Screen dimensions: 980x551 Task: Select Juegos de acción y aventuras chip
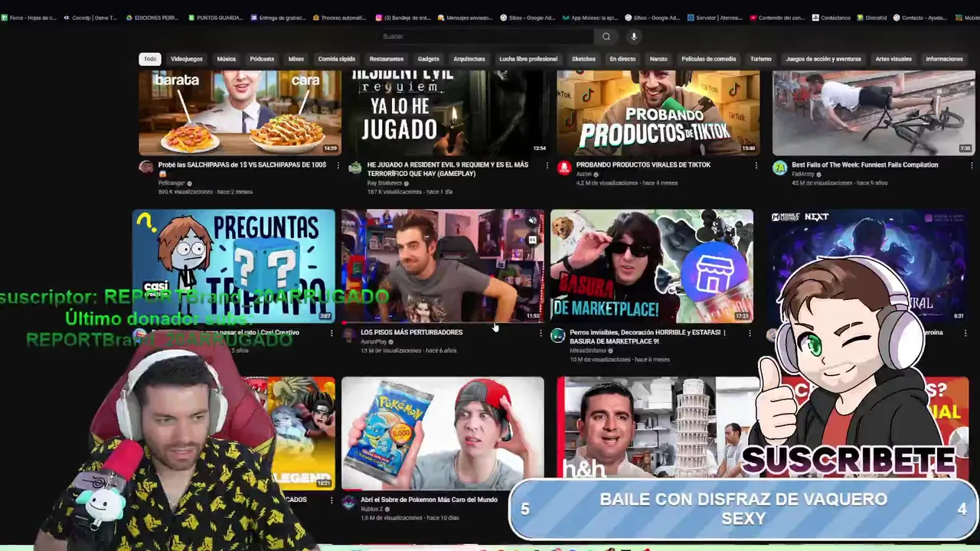coord(824,59)
